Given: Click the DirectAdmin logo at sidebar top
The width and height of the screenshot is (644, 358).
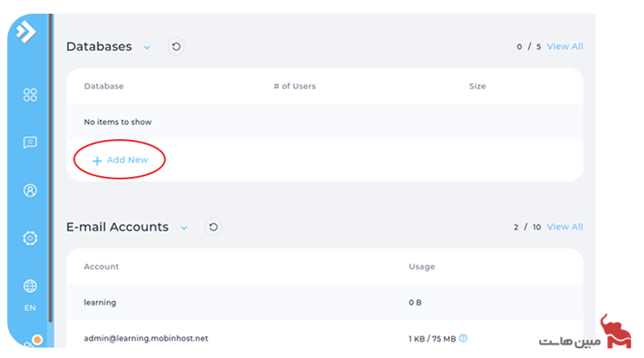Looking at the screenshot, I should (x=27, y=33).
